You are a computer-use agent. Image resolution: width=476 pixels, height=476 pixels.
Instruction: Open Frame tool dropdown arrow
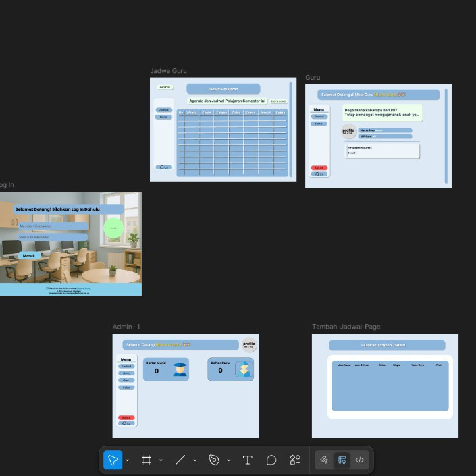(x=161, y=460)
